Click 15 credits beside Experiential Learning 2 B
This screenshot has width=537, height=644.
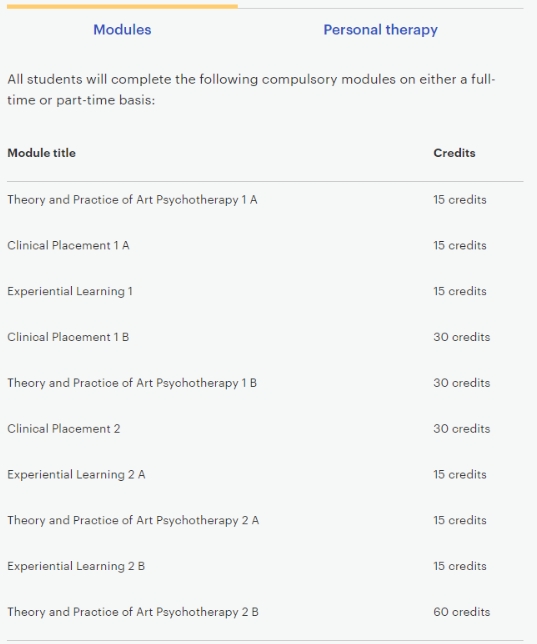pos(460,566)
